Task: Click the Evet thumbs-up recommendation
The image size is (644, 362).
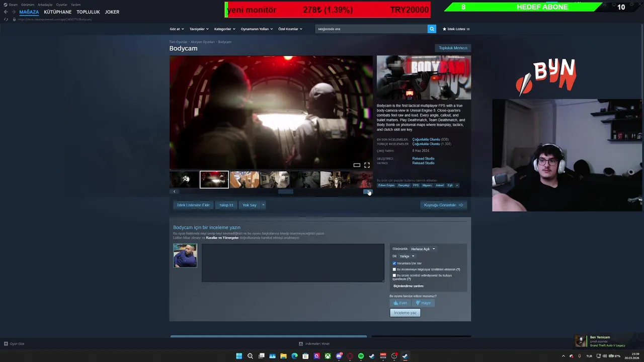Action: click(x=400, y=303)
